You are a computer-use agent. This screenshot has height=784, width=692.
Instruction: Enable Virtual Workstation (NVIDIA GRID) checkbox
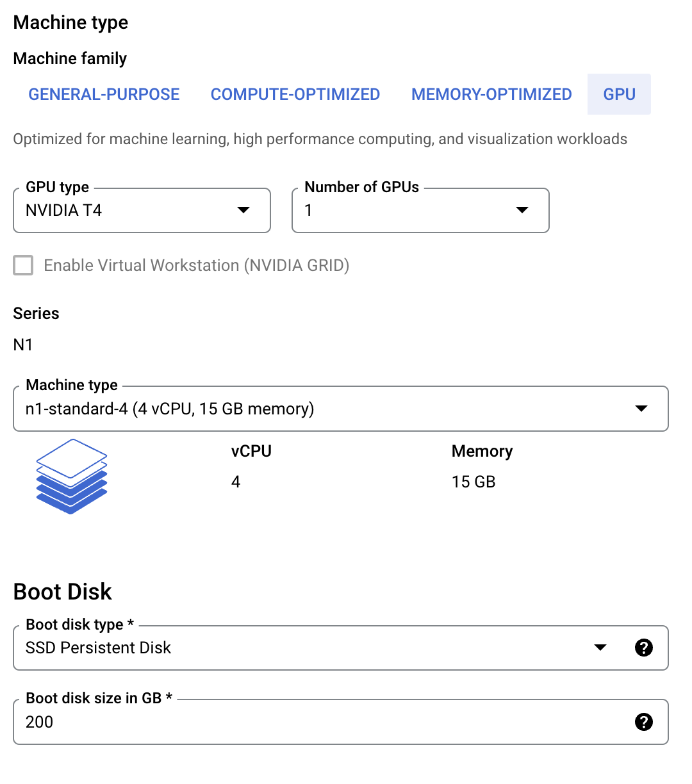pos(24,265)
